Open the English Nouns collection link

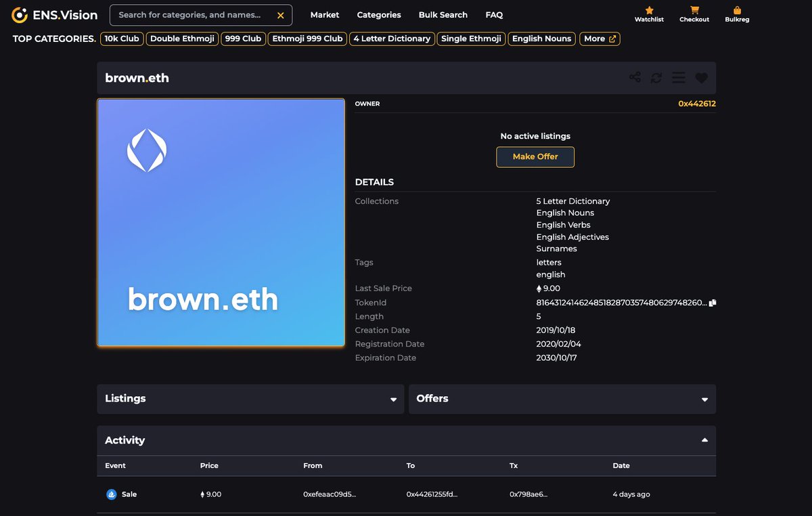coord(565,213)
